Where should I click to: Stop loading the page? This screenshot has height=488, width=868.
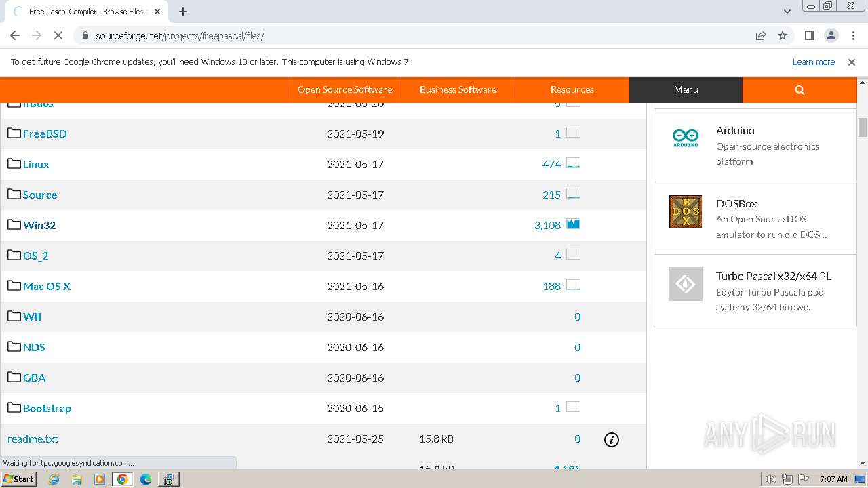pos(58,35)
